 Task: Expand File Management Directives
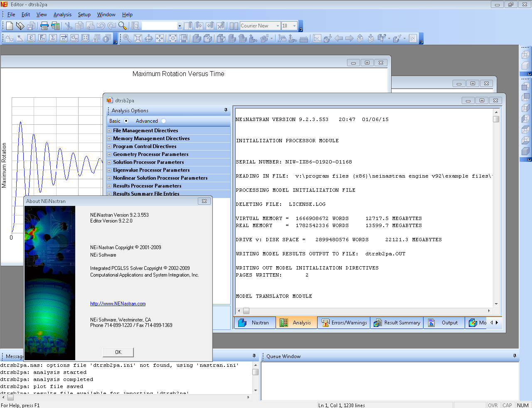pos(109,131)
